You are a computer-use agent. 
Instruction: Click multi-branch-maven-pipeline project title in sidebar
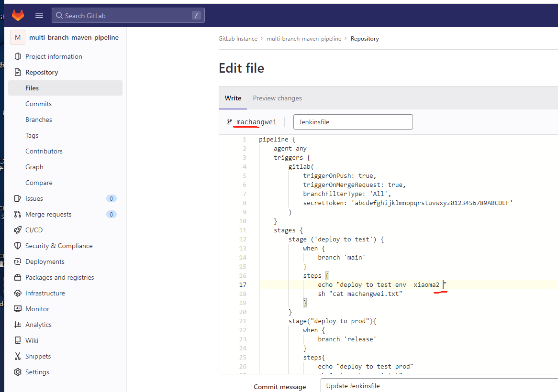pyautogui.click(x=74, y=37)
